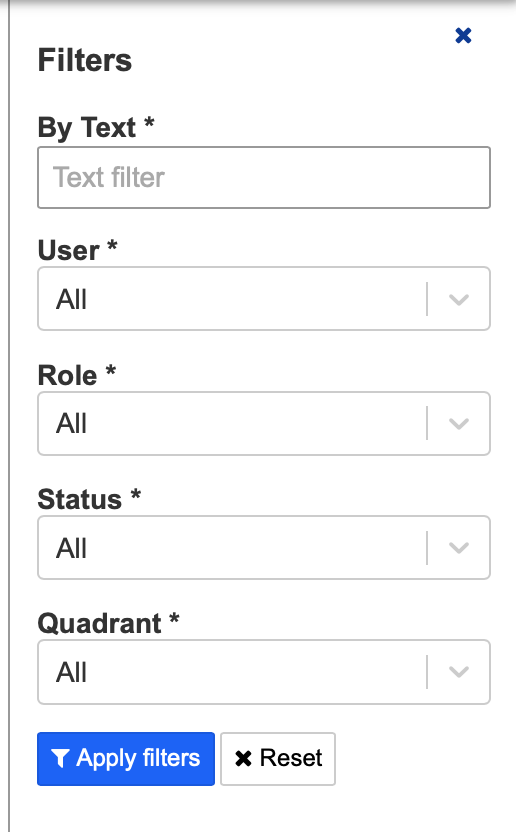Select the Status field label

point(89,499)
